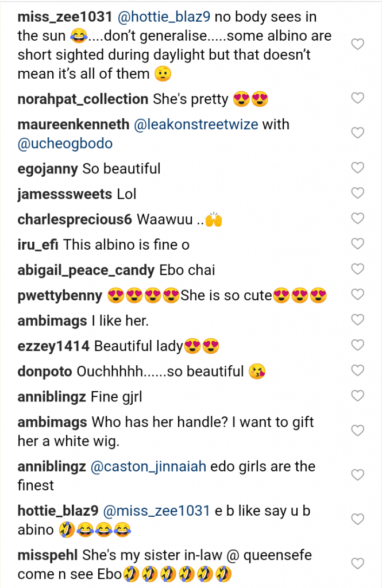The height and width of the screenshot is (588, 382).
Task: Tap heart on ambimags' white wig comment
Action: pyautogui.click(x=357, y=430)
